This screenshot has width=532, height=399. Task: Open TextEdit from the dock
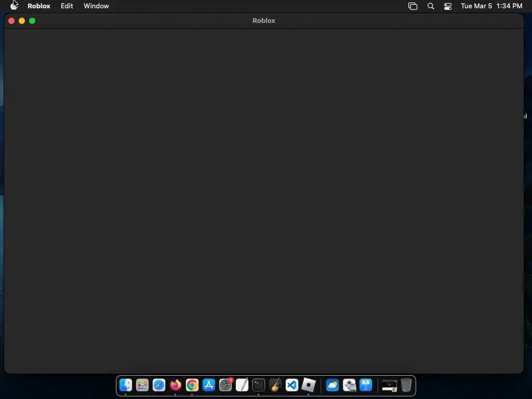(242, 385)
